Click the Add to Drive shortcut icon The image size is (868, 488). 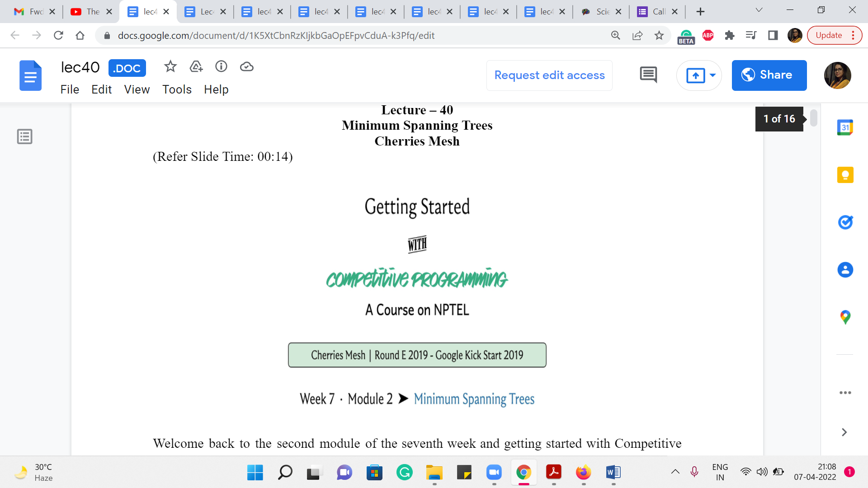click(x=196, y=67)
